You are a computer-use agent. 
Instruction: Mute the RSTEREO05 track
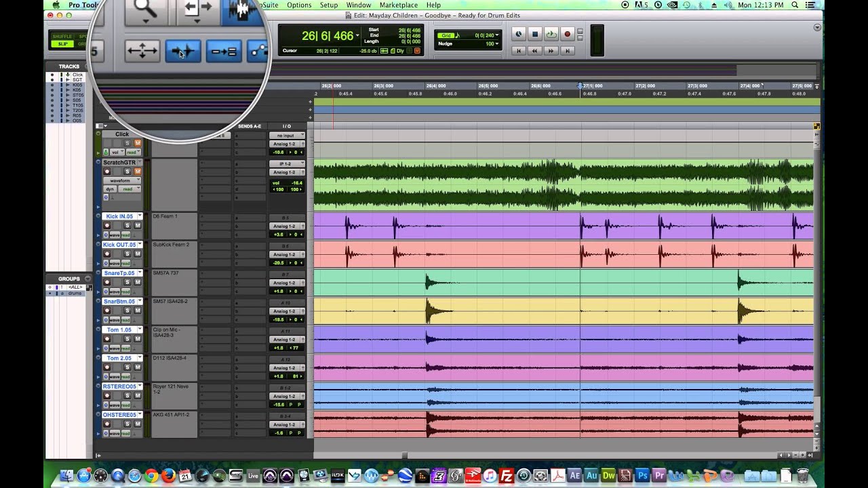(138, 395)
